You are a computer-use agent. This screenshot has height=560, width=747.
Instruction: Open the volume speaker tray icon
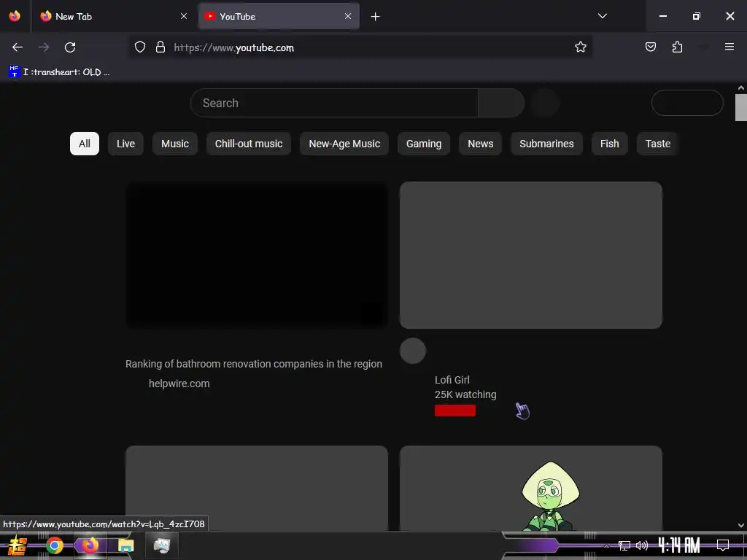[642, 545]
